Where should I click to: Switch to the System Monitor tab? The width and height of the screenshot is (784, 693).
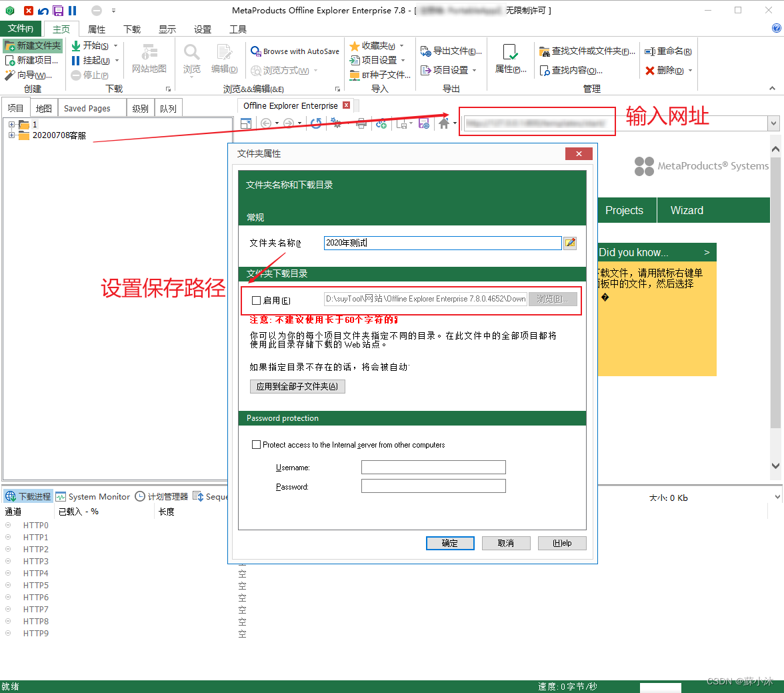coord(93,496)
